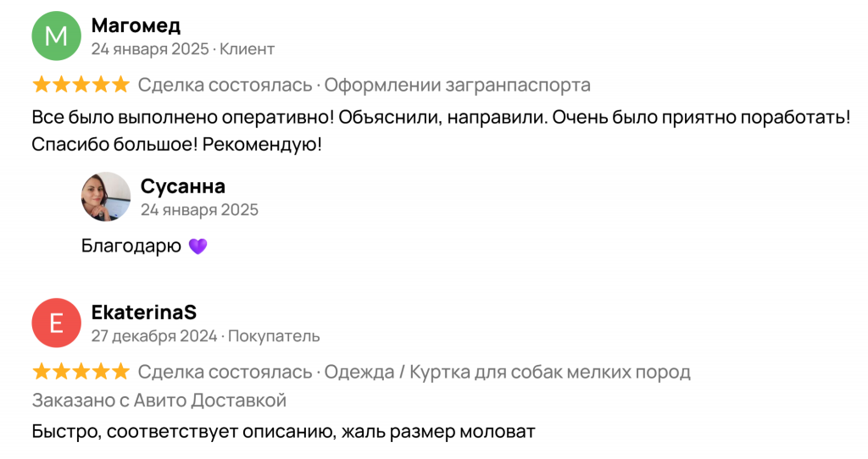Click date "24 января 2025 · Клиент"
The image size is (868, 459).
(182, 49)
